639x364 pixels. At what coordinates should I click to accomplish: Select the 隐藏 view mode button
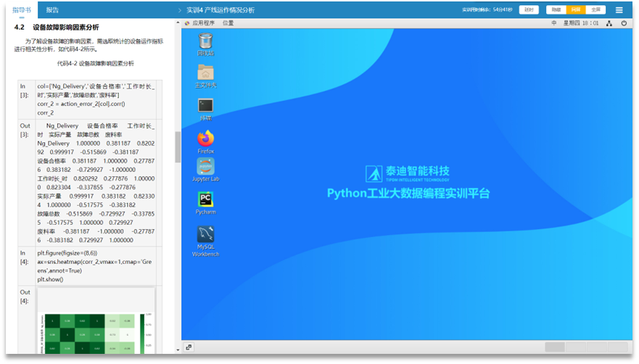click(556, 9)
